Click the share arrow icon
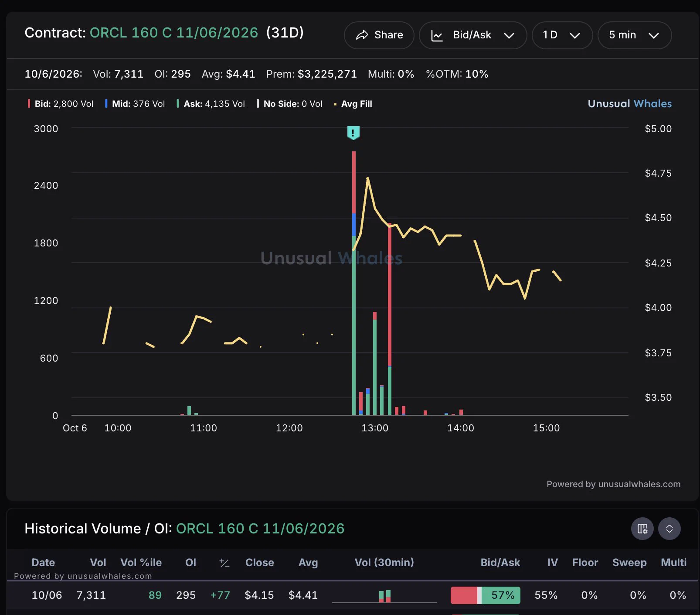Viewport: 700px width, 615px height. 362,35
